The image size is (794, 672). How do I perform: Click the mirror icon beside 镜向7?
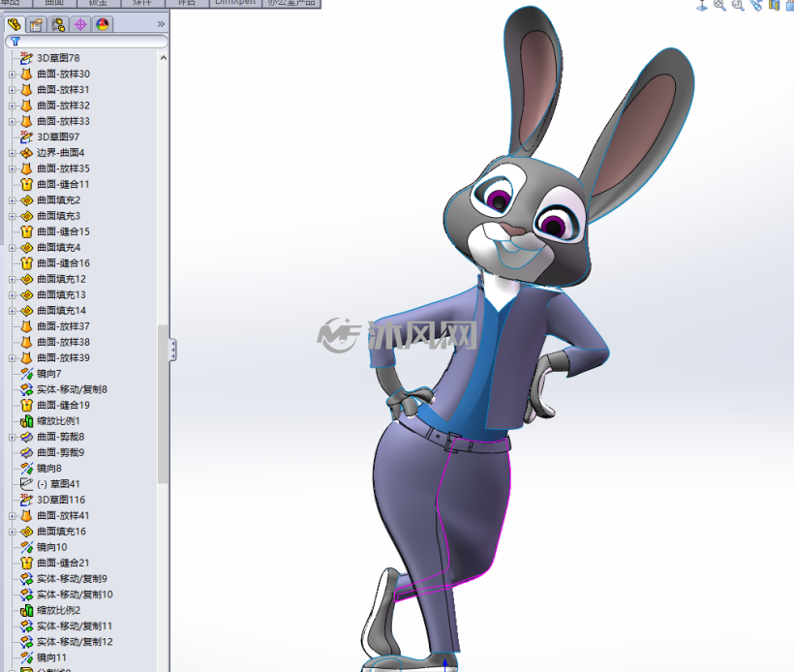(26, 374)
